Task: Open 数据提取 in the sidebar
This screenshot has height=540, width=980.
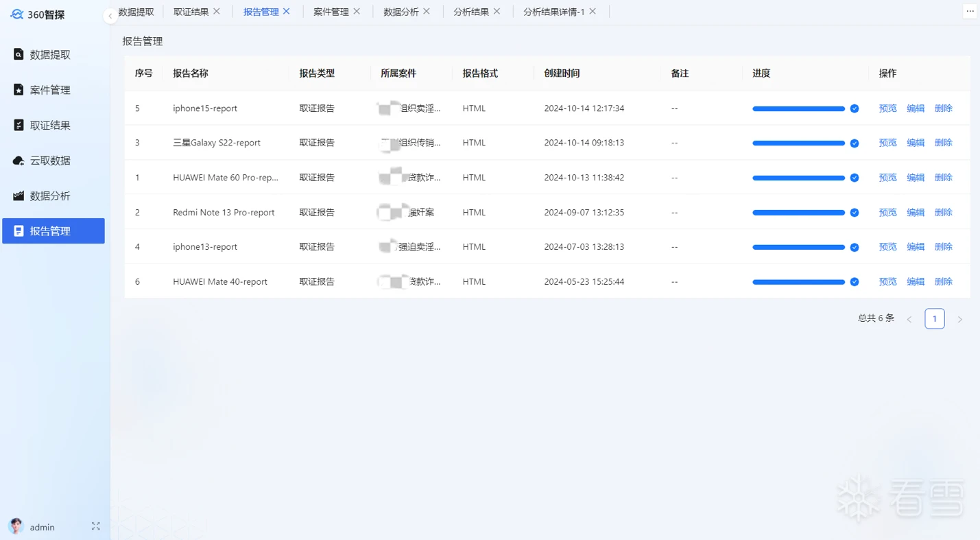Action: 53,55
